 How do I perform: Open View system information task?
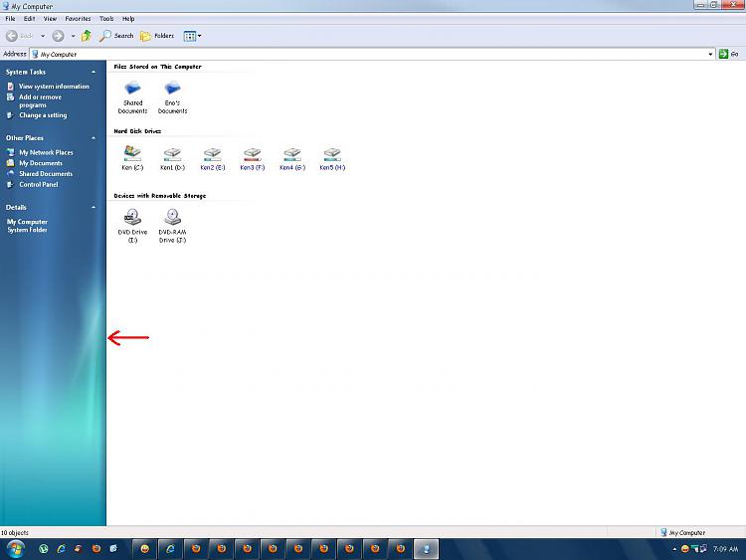54,87
